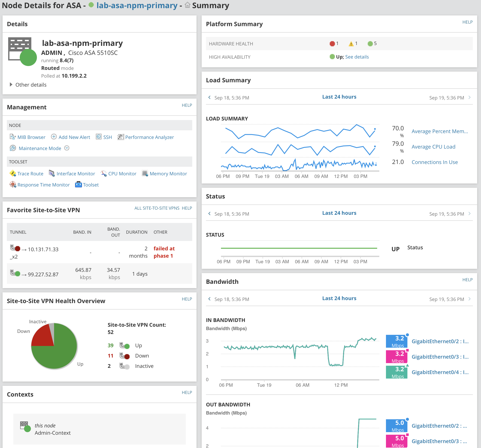Open the Interface Monitor toolset item
481x448 pixels.
[76, 174]
